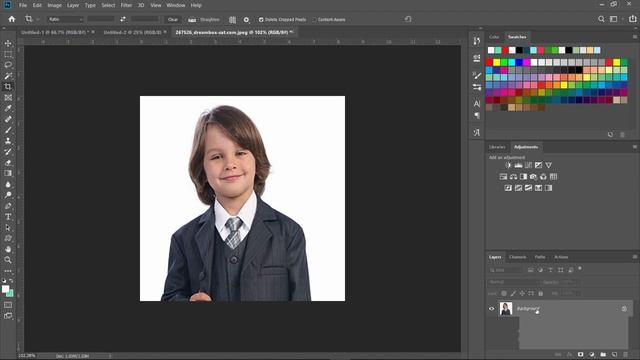The image size is (640, 360).
Task: Open the Filter menu
Action: tap(126, 5)
